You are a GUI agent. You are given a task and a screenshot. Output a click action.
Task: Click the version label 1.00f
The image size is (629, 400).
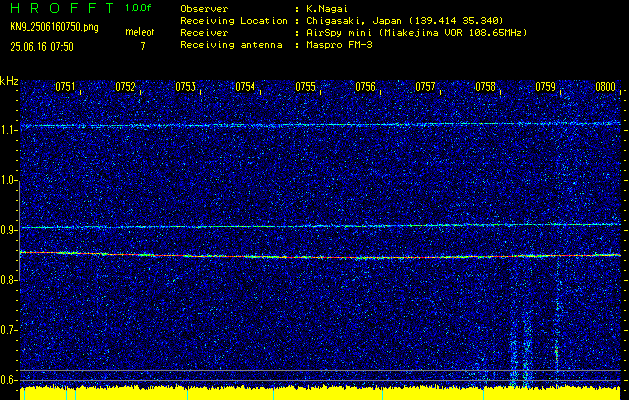point(138,8)
